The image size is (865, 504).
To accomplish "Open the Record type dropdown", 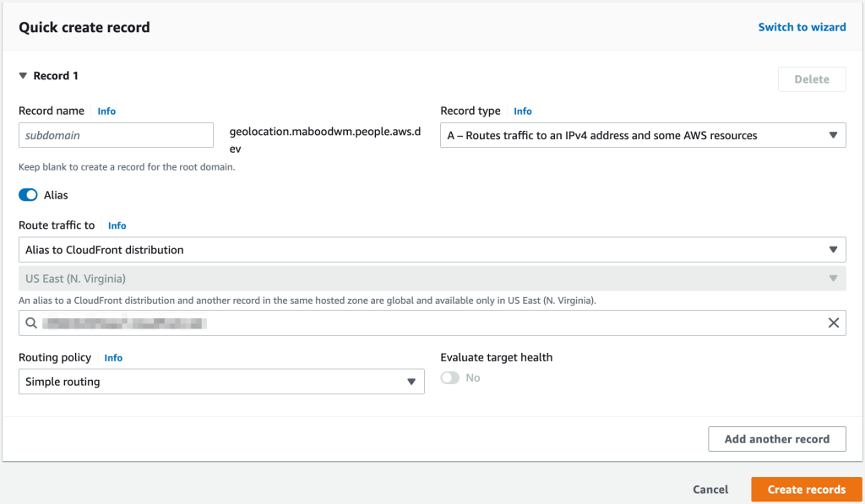I will coord(642,135).
